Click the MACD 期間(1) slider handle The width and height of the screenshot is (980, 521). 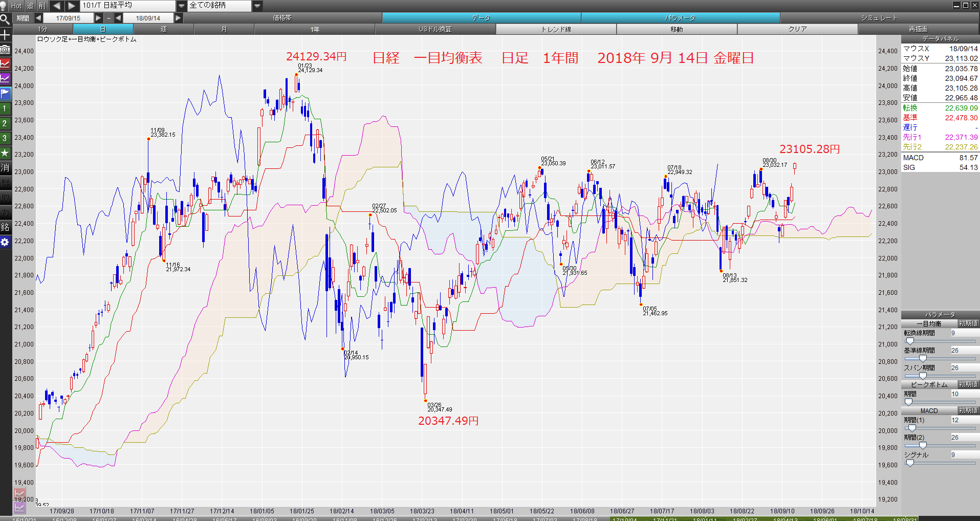[x=912, y=428]
